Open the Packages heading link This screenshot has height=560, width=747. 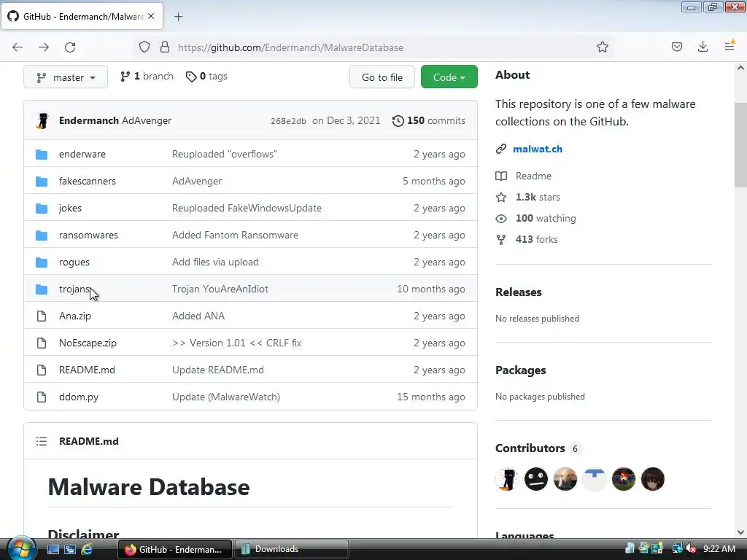pyautogui.click(x=521, y=370)
